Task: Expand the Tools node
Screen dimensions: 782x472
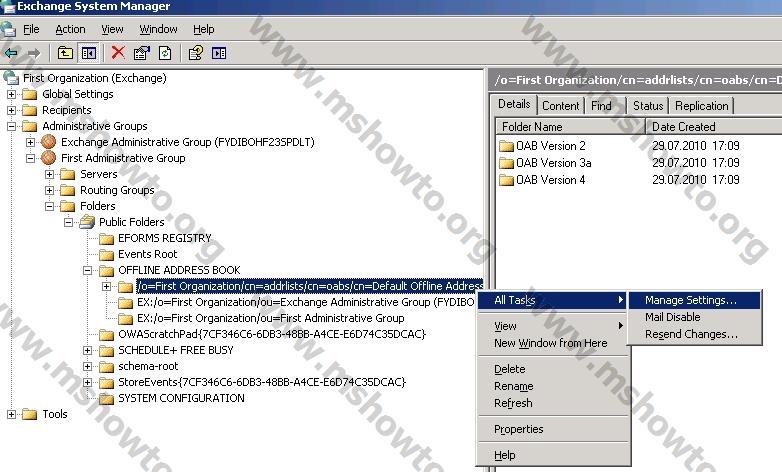Action: pos(11,414)
